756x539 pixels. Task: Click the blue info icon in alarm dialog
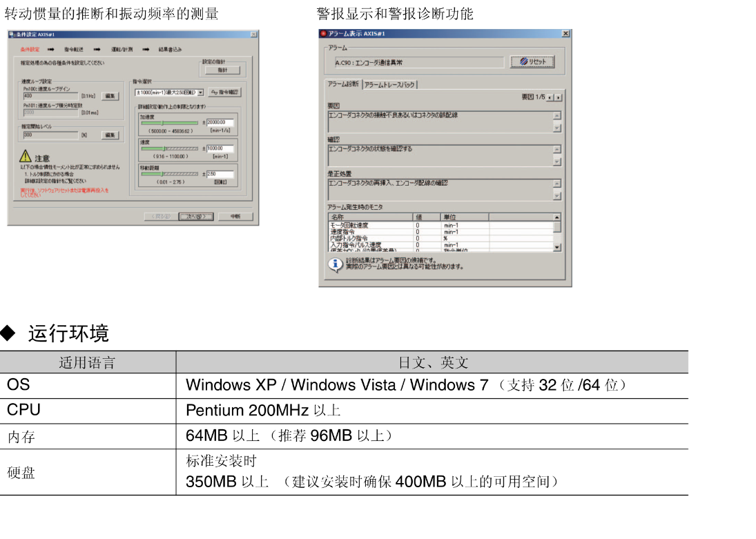coord(334,264)
